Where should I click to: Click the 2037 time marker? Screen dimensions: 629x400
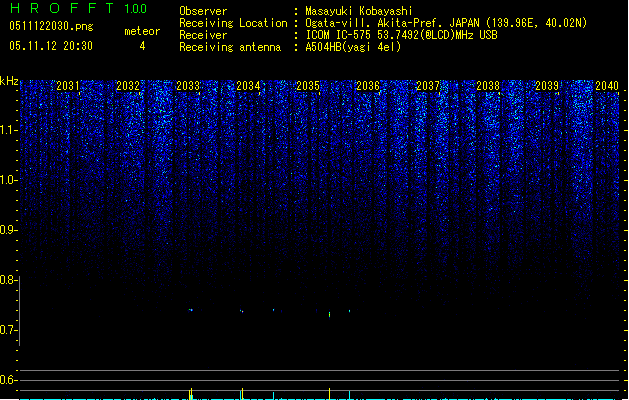(428, 85)
